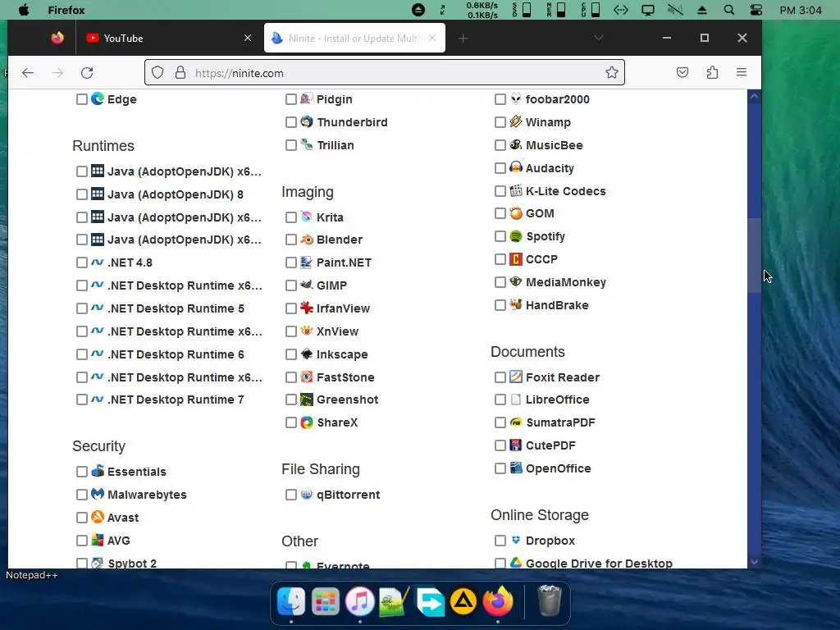Click the Blender app icon
The image size is (840, 630).
[x=307, y=240]
